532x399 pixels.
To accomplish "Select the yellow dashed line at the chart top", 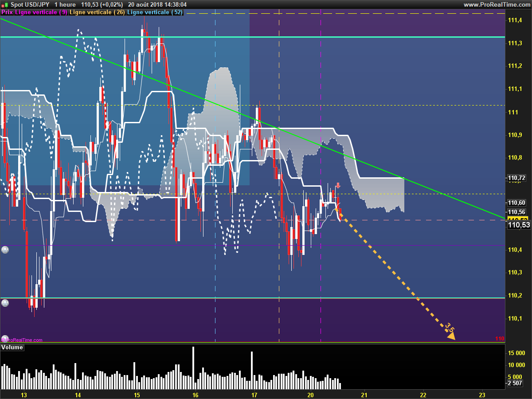I will 346,13.
